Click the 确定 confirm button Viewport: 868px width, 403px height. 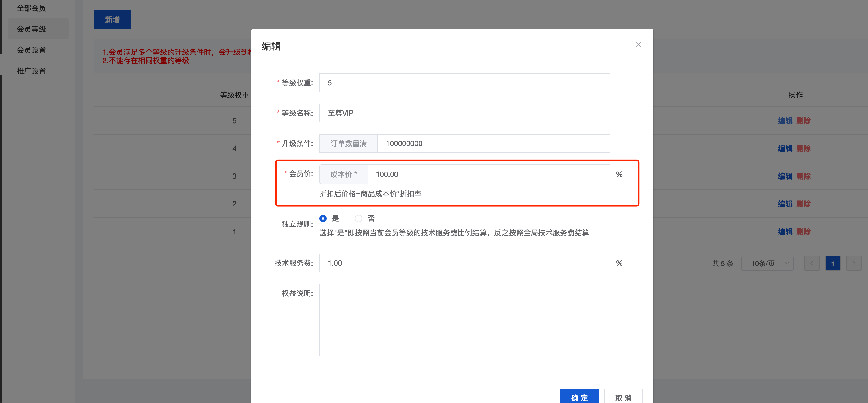579,397
